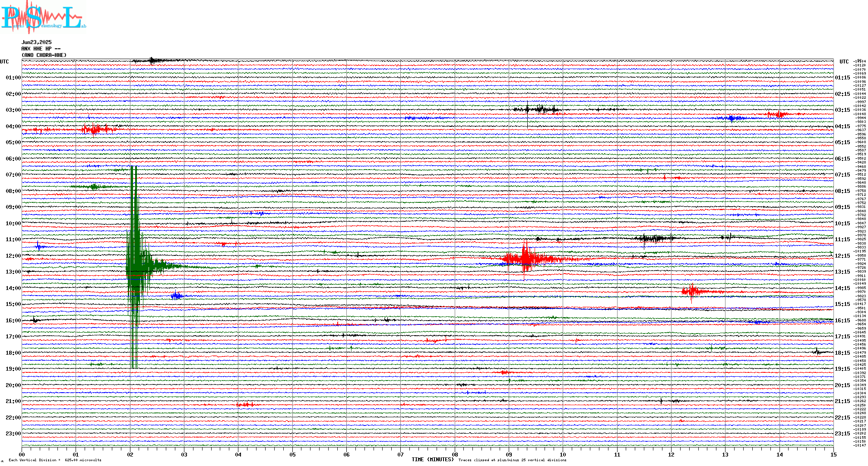This screenshot has height=466, width=868.
Task: Click the 02:00 hour label
Action: click(13, 94)
